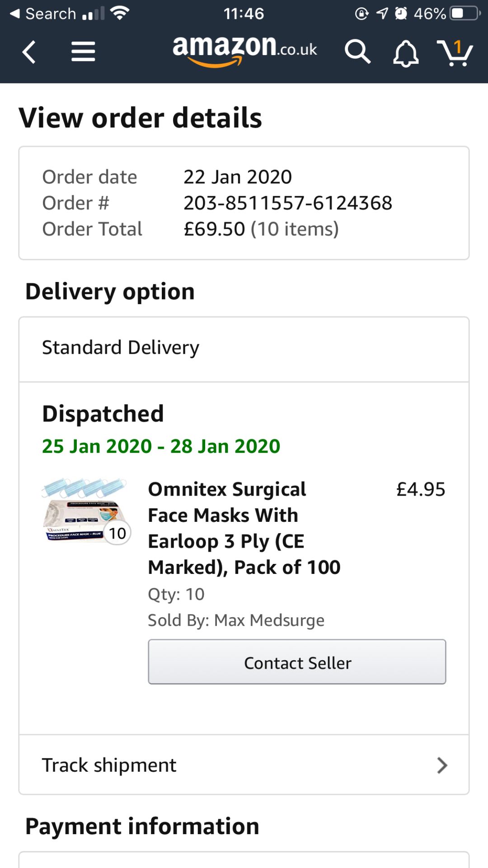Image resolution: width=488 pixels, height=868 pixels.
Task: Tap the quantity badge on product image
Action: coord(117,533)
